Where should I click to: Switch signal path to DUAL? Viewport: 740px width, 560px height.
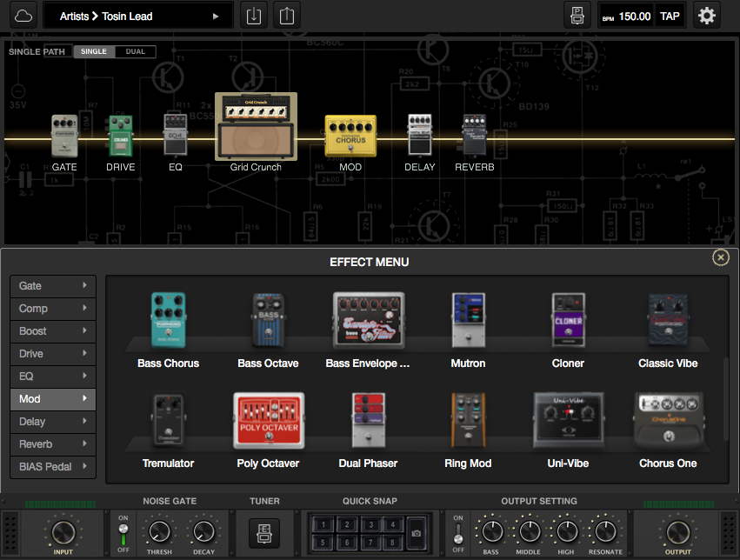click(136, 52)
